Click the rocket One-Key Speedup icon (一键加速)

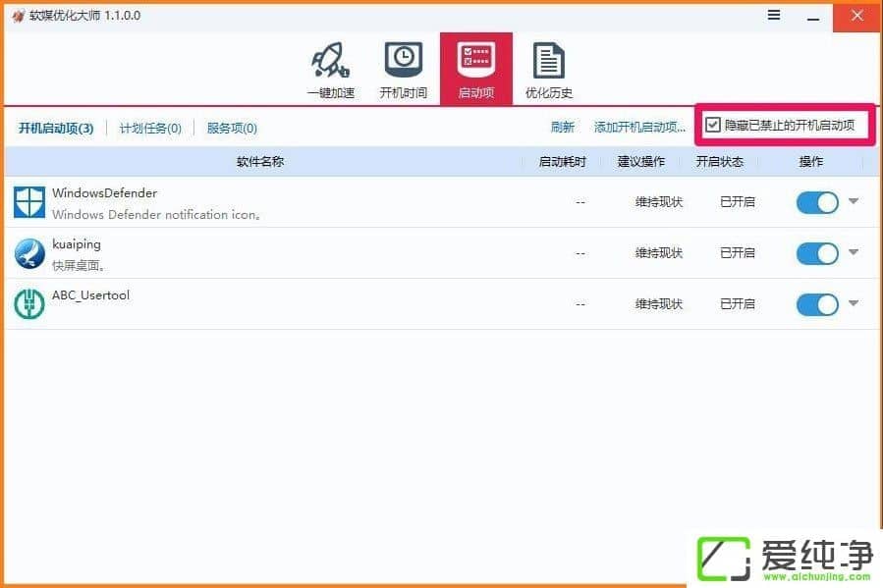tap(330, 62)
